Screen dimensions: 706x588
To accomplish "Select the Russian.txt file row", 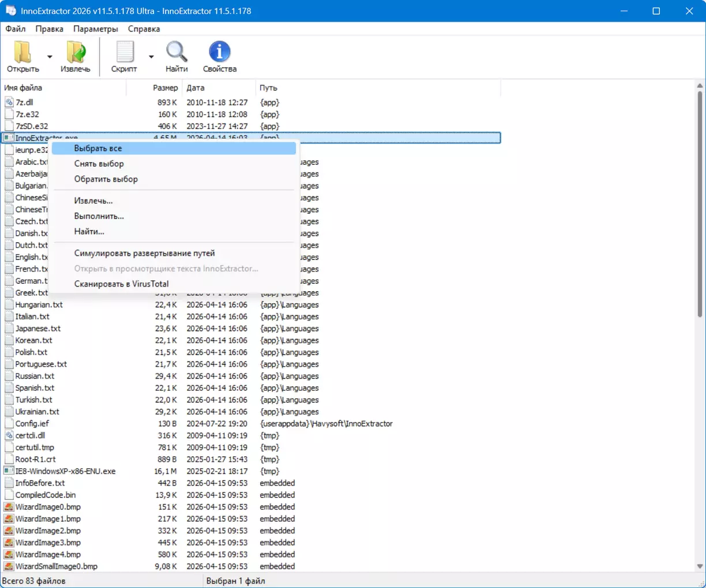I will 35,376.
